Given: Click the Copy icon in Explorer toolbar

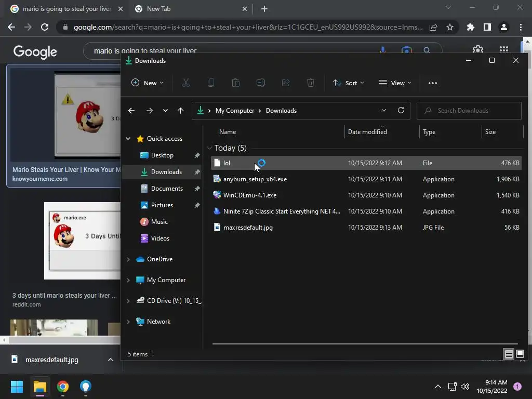Looking at the screenshot, I should click(x=211, y=83).
